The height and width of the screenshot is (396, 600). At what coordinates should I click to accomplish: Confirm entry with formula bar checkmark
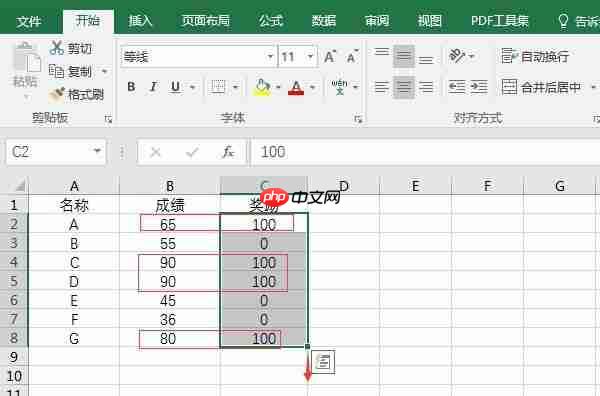(192, 152)
